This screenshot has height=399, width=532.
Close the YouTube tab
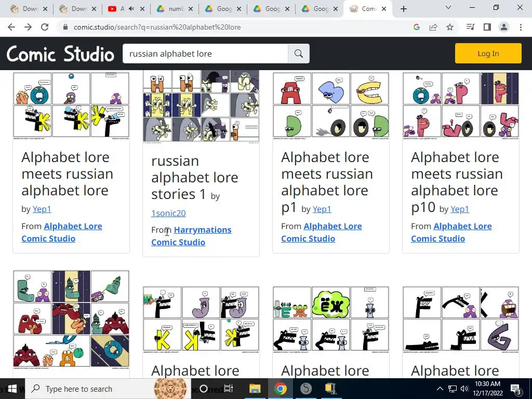[142, 9]
